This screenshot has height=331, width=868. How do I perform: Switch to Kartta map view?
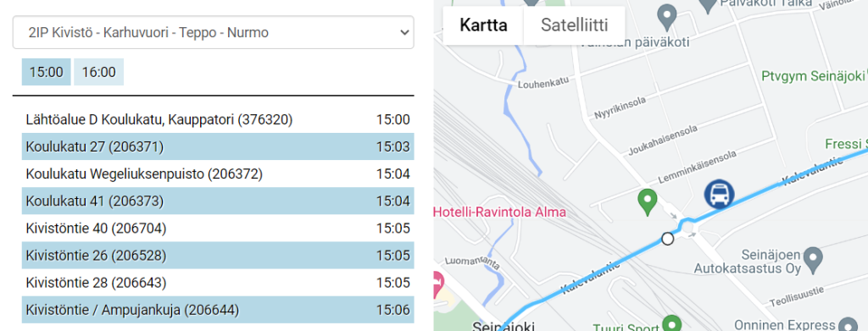(x=483, y=25)
